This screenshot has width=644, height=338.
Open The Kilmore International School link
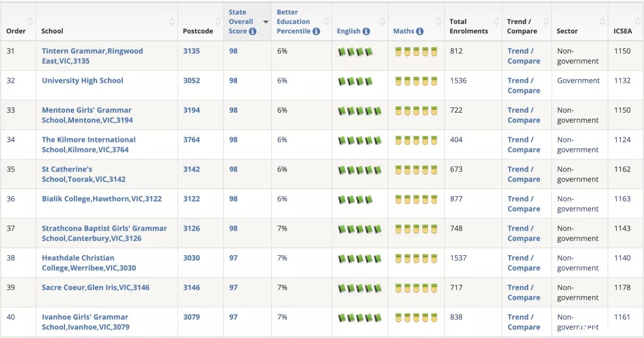coord(89,145)
